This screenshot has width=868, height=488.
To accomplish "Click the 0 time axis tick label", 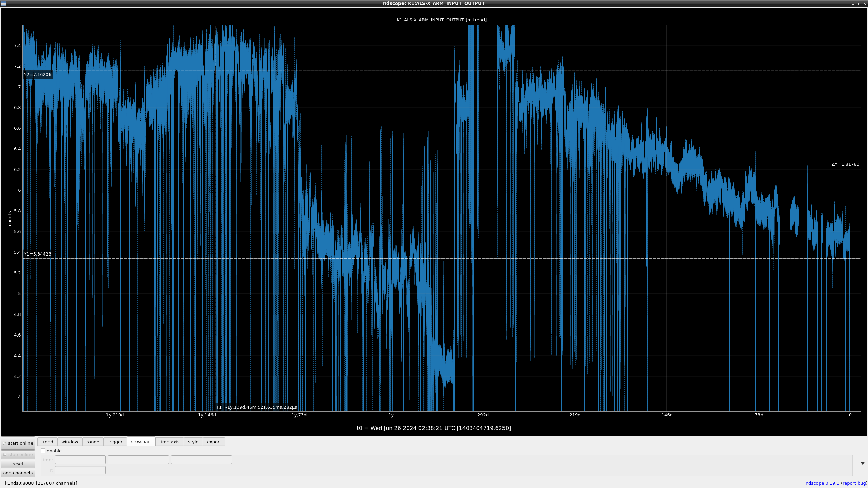I will click(x=850, y=415).
